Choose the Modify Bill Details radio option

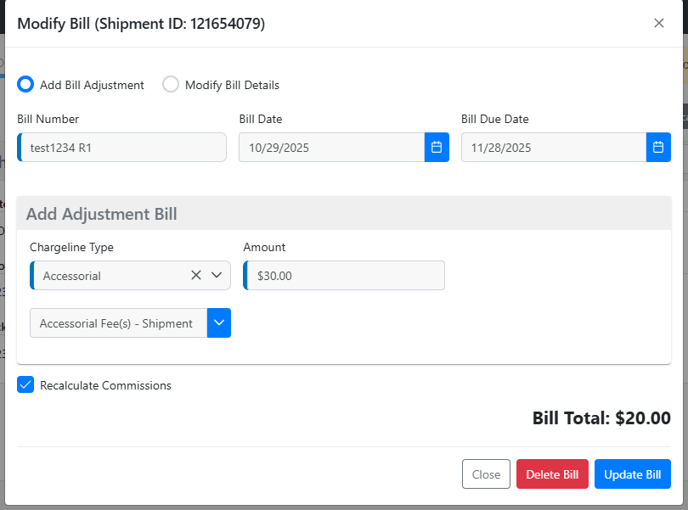click(x=171, y=85)
